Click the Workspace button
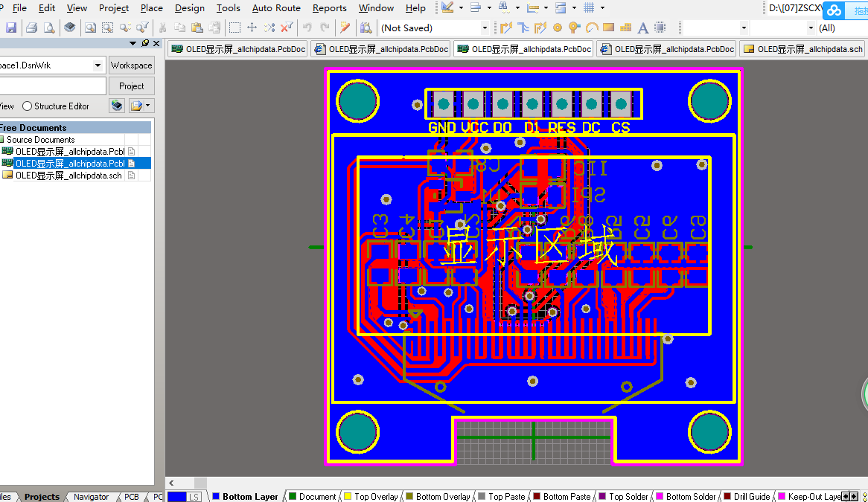The image size is (868, 502). click(131, 65)
